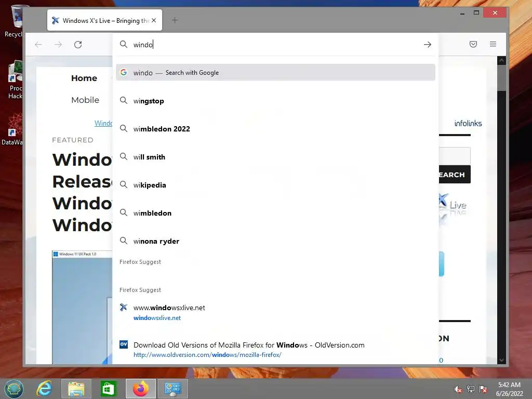Click the page search input box
Image resolution: width=532 pixels, height=399 pixels.
454,156
